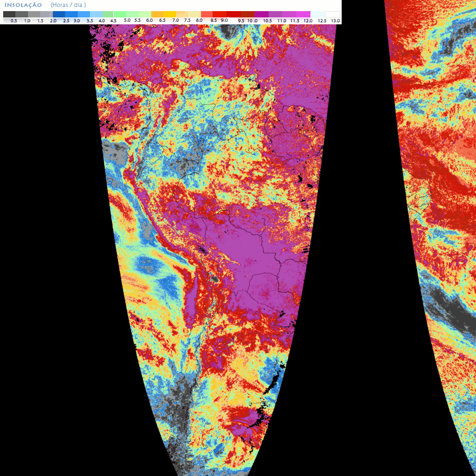Image resolution: width=476 pixels, height=476 pixels.
Task: Pick the salmon swatch above 8.5
Action: [x=207, y=14]
